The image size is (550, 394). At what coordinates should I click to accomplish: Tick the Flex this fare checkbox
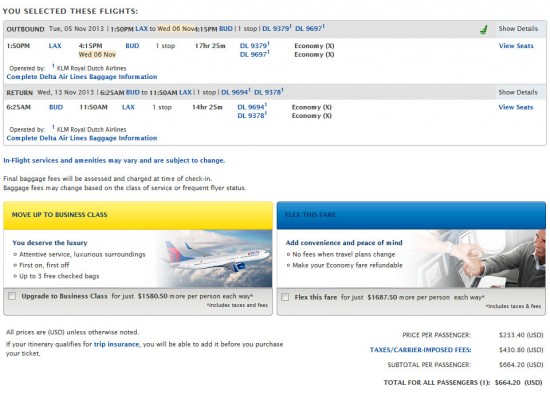[285, 297]
